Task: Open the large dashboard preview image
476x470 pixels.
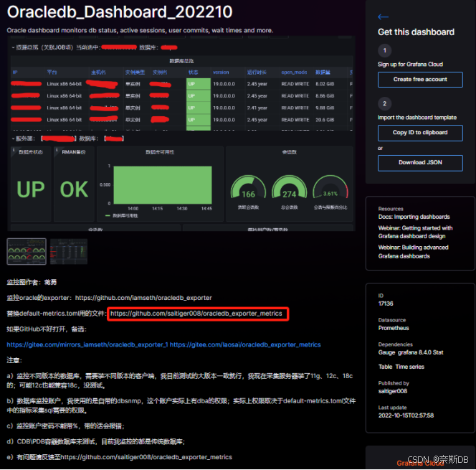Action: pos(181,133)
